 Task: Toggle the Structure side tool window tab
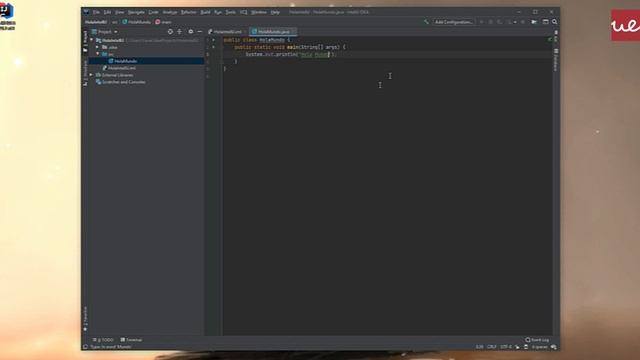(x=85, y=73)
